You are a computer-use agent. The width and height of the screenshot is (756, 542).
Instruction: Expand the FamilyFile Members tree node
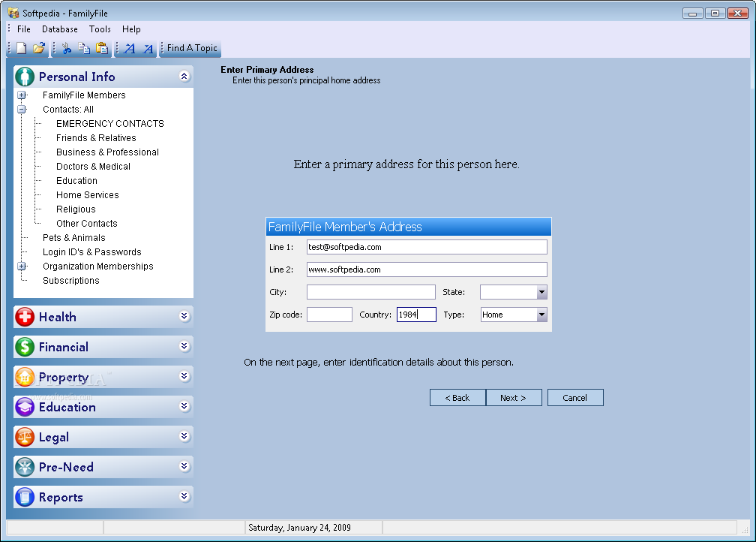(x=22, y=95)
